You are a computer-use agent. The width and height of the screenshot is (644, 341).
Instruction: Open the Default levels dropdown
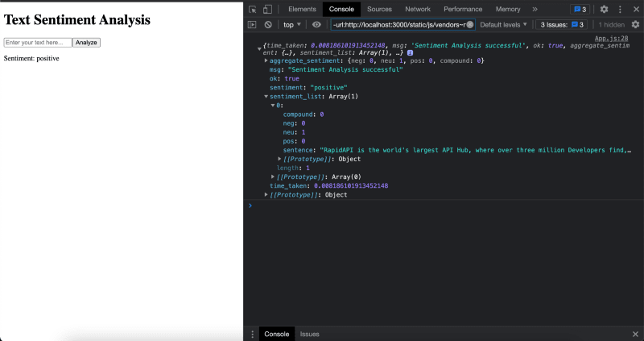pyautogui.click(x=504, y=25)
